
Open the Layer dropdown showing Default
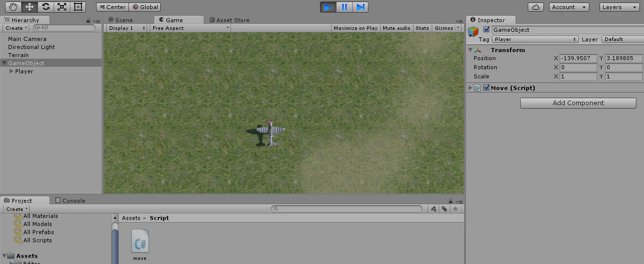click(x=623, y=39)
